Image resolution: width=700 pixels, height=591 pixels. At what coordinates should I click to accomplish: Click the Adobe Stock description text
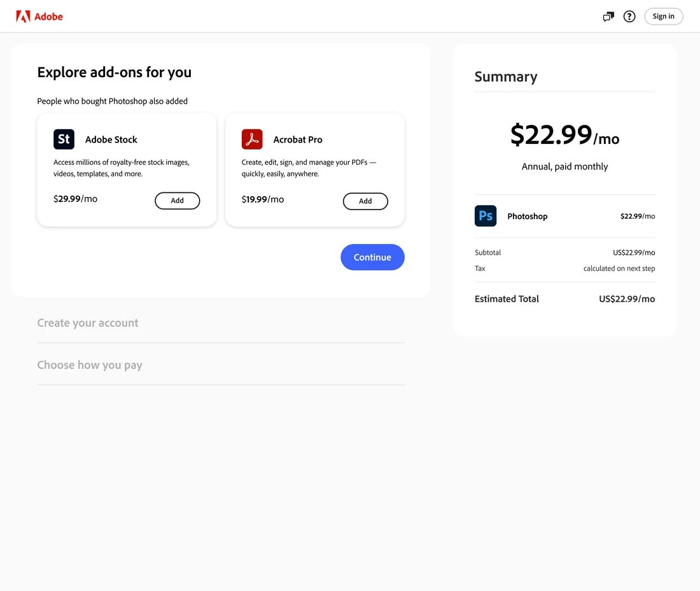(122, 168)
